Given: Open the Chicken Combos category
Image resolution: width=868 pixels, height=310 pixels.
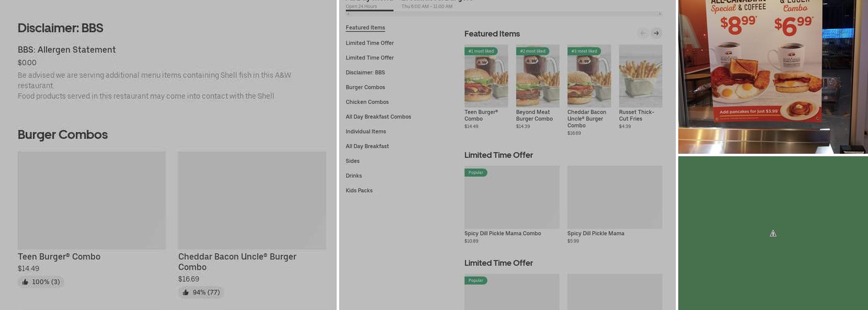Looking at the screenshot, I should (x=367, y=102).
